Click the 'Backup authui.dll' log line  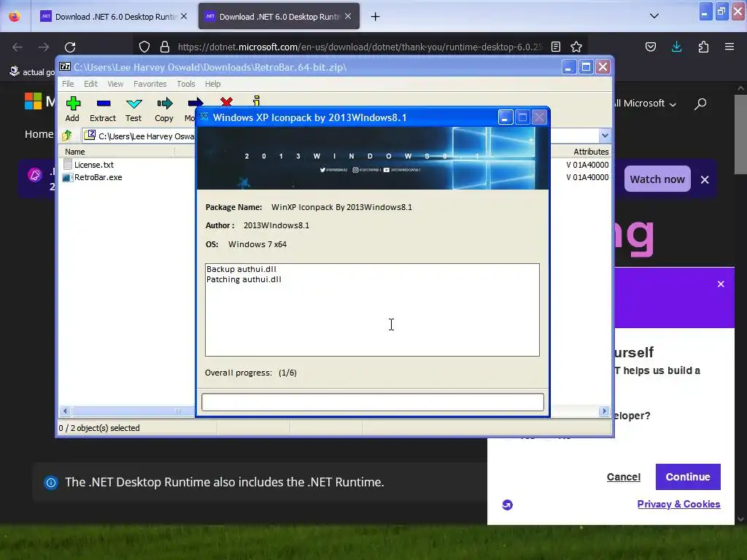click(241, 269)
